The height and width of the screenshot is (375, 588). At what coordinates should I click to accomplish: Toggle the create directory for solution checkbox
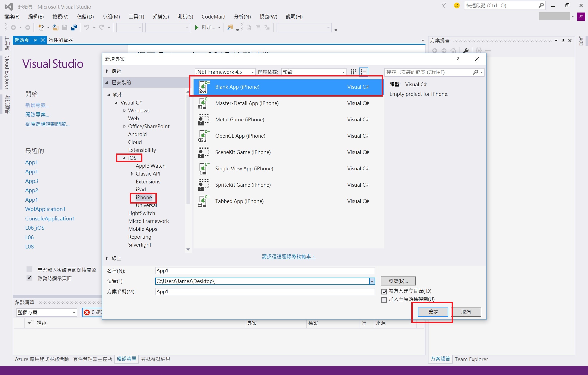[x=384, y=291]
